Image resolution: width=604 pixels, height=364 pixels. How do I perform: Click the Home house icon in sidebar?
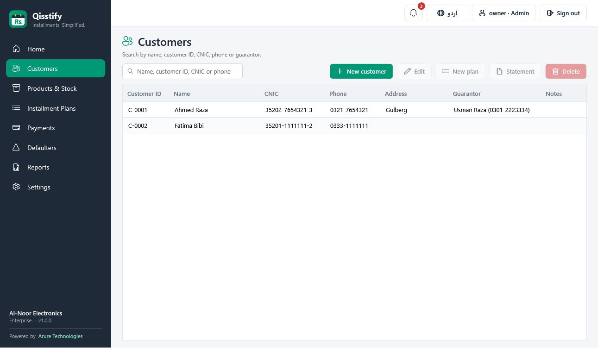(x=16, y=49)
